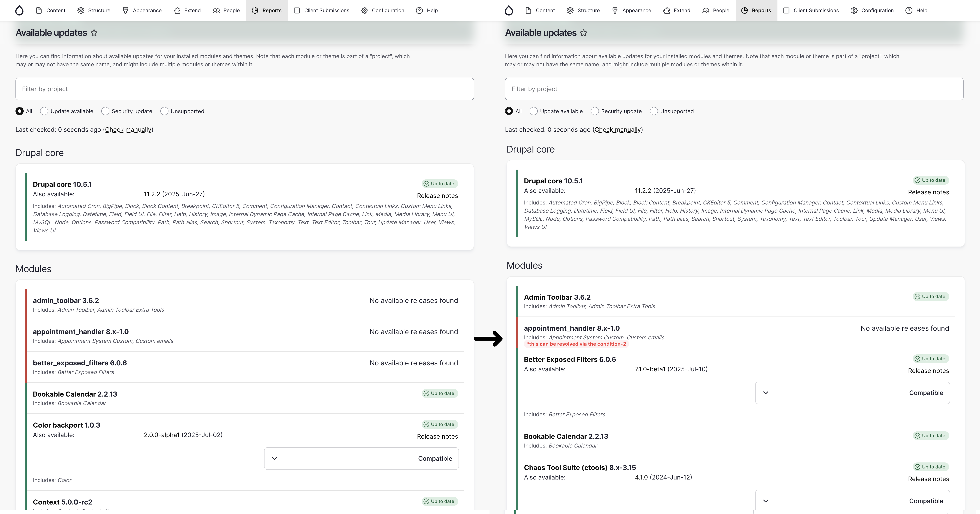The width and height of the screenshot is (980, 514).
Task: Open Release notes for right Drupal core 10.5.1
Action: [x=928, y=192]
